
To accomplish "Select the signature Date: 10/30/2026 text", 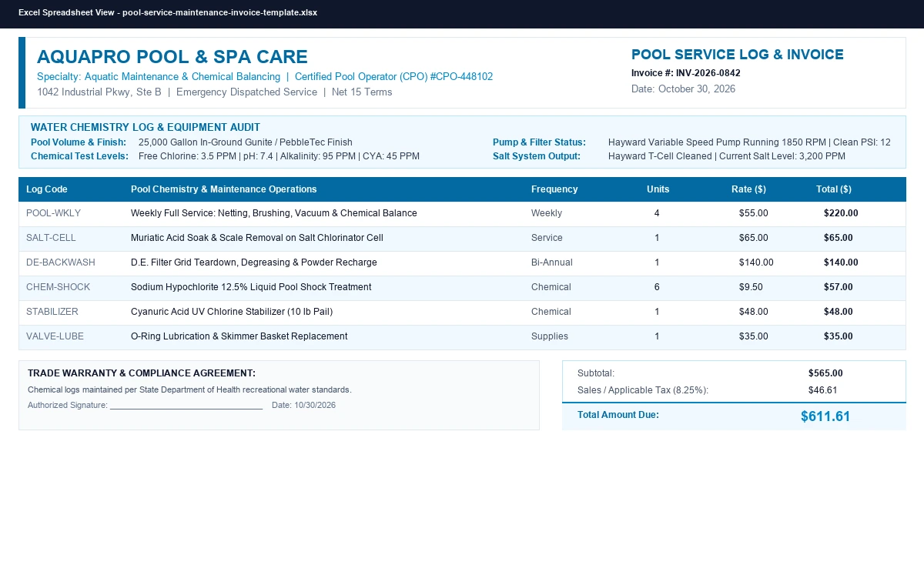I will click(304, 405).
